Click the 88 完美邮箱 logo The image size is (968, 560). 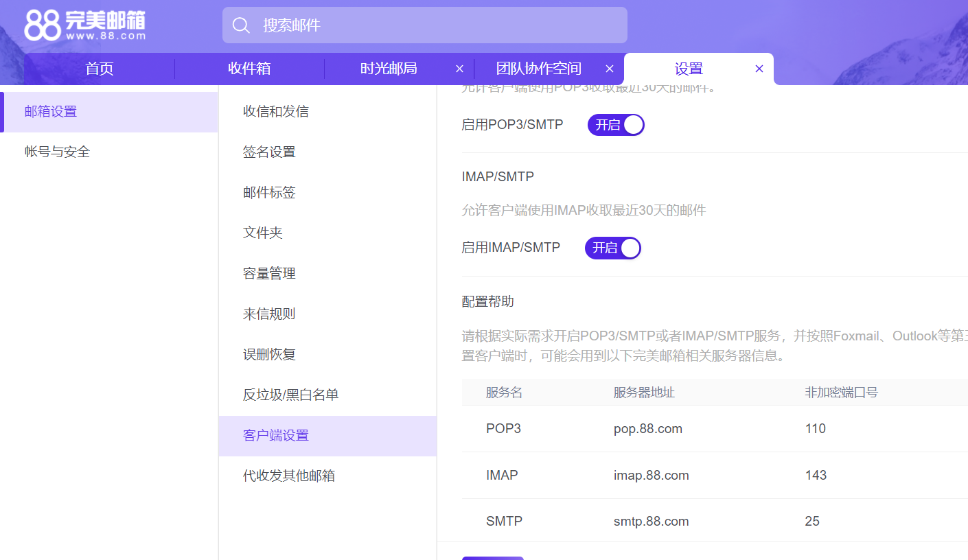(85, 25)
